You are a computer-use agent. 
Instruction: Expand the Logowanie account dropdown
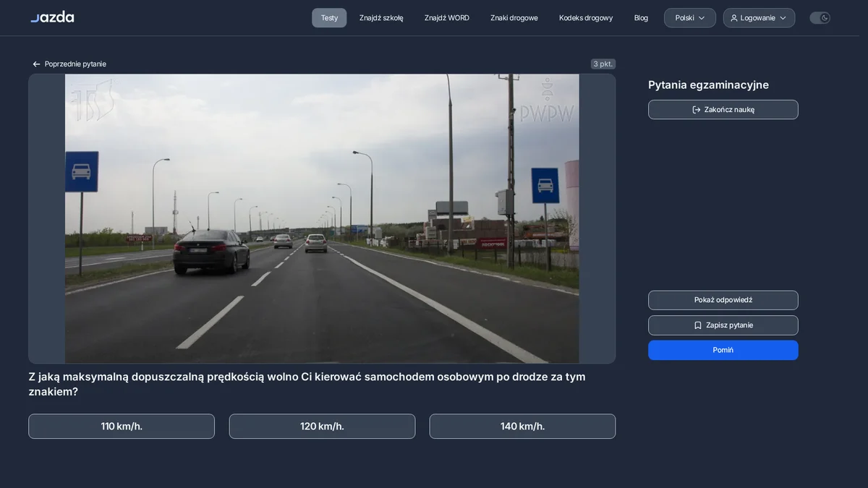(759, 18)
